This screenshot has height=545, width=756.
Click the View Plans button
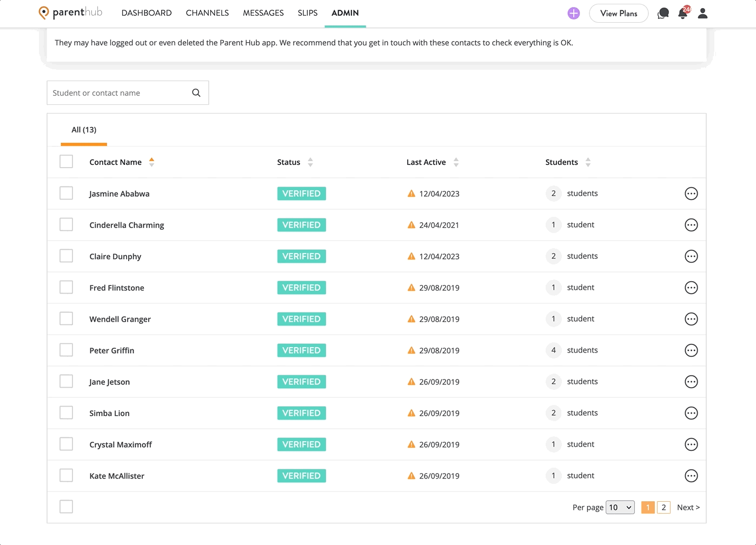pyautogui.click(x=619, y=13)
